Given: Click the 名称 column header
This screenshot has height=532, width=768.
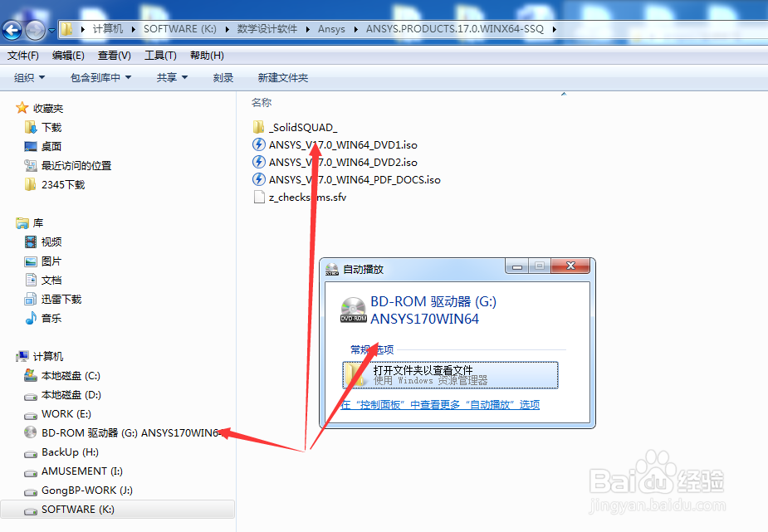Looking at the screenshot, I should (261, 102).
